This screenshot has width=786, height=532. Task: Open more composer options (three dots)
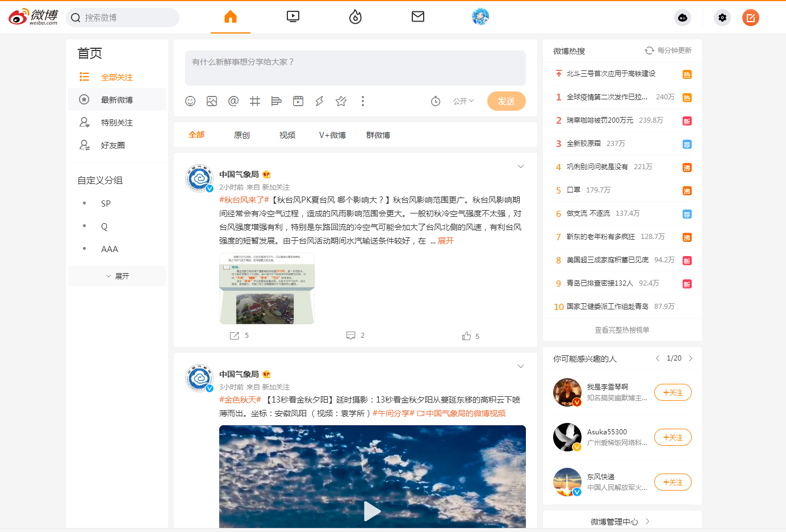363,101
